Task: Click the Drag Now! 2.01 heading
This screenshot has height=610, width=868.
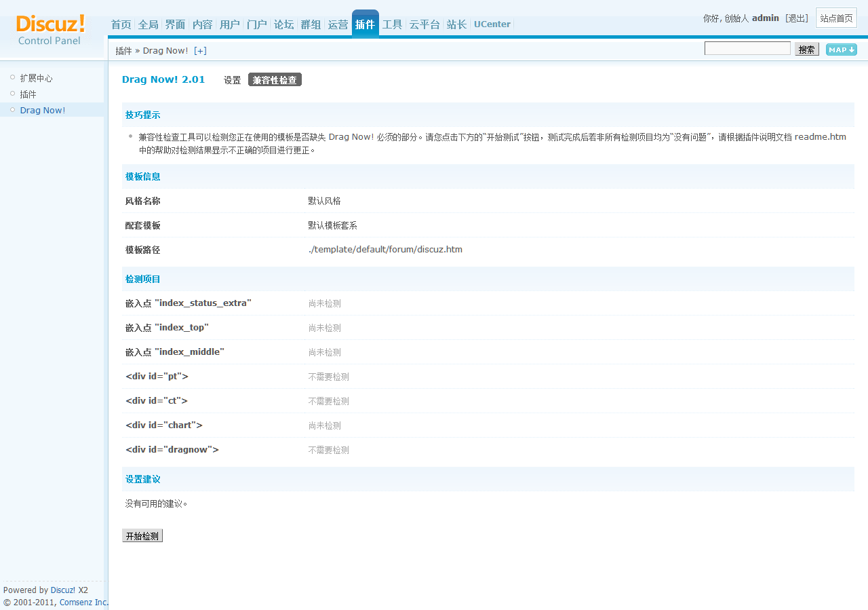Action: 163,79
